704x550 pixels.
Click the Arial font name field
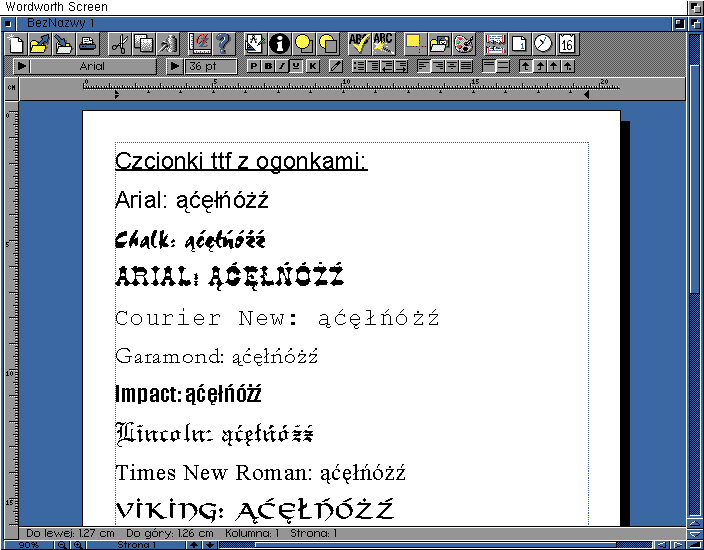(x=93, y=66)
